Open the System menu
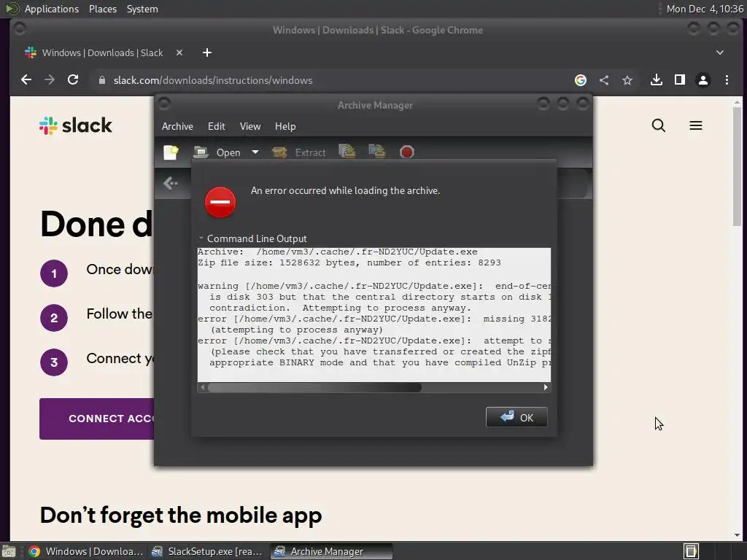747x560 pixels. click(142, 9)
